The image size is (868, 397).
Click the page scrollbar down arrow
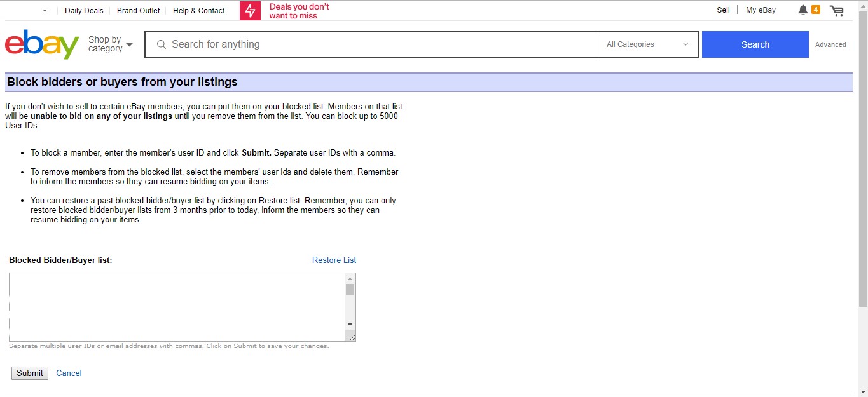tap(863, 391)
